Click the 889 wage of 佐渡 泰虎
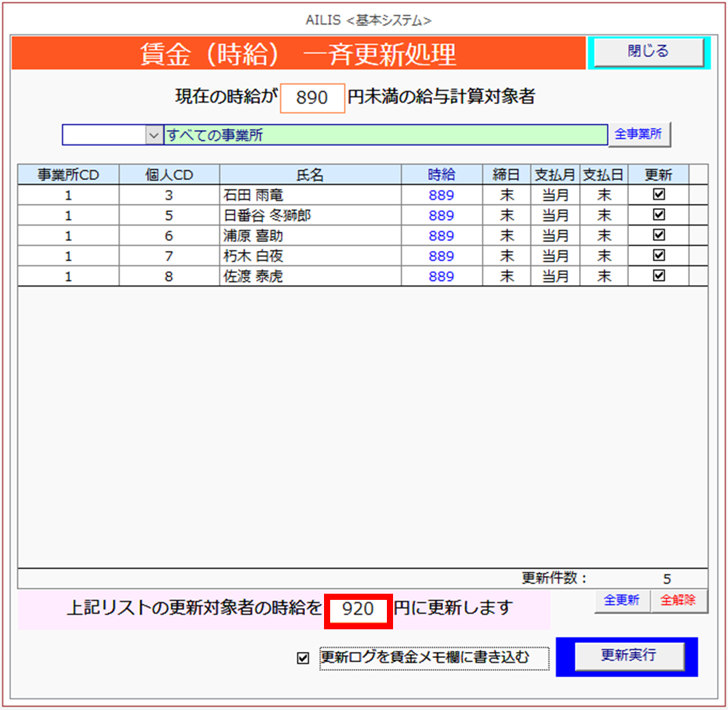The width and height of the screenshot is (728, 710). 441,276
